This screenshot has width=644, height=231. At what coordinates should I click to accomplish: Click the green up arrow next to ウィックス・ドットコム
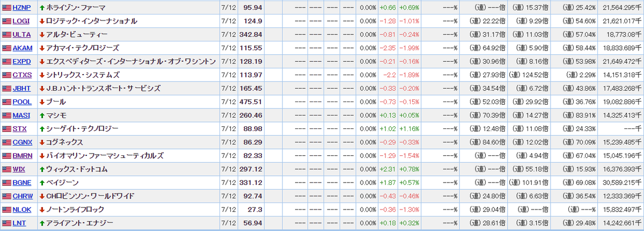42,169
